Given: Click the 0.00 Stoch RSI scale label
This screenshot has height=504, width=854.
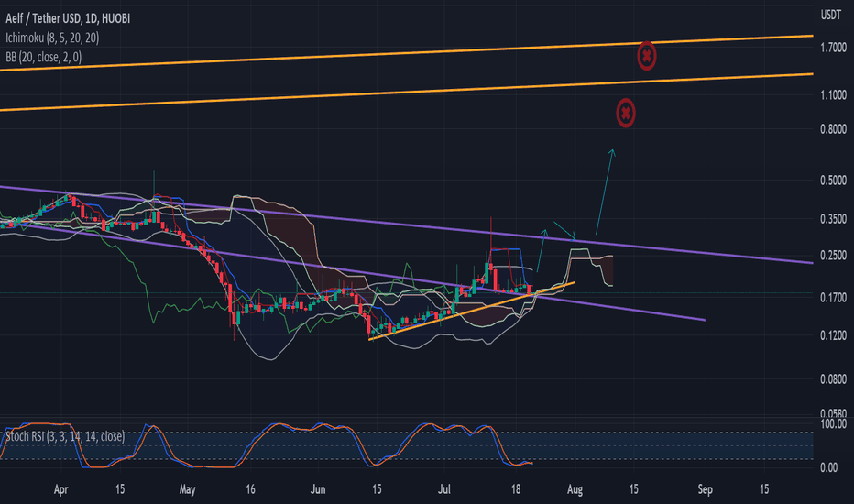Looking at the screenshot, I should coord(829,467).
